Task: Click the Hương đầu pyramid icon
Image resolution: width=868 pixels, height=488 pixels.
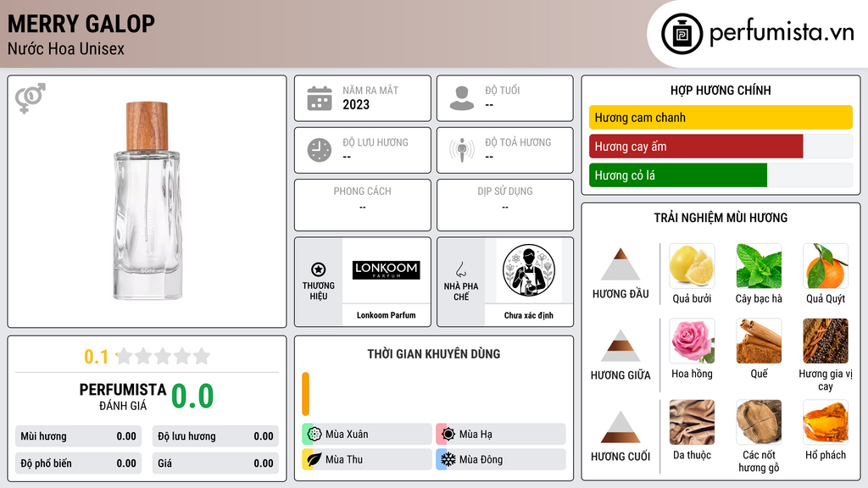Action: (x=620, y=264)
